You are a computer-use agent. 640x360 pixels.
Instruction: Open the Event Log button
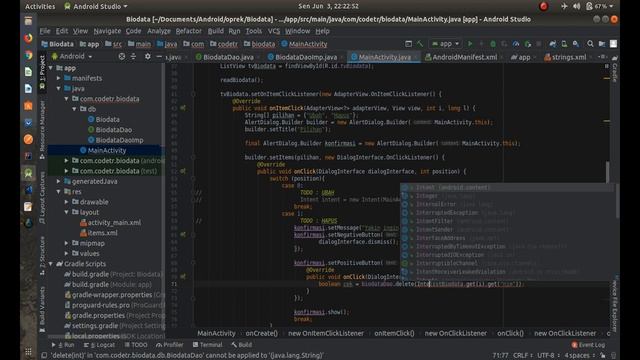pos(588,345)
